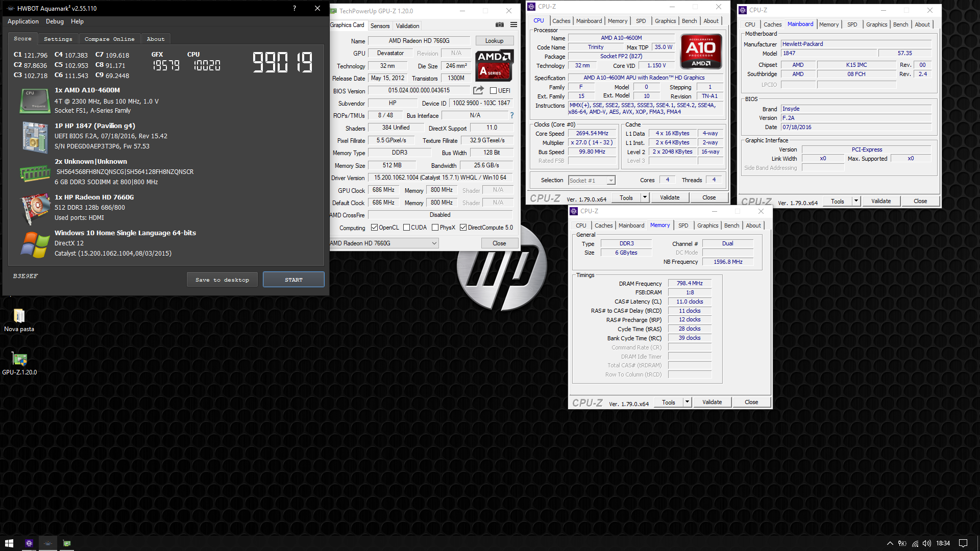Expand Tools dropdown arrow in CPU-Z Memory window
Viewport: 980px width, 551px height.
687,402
